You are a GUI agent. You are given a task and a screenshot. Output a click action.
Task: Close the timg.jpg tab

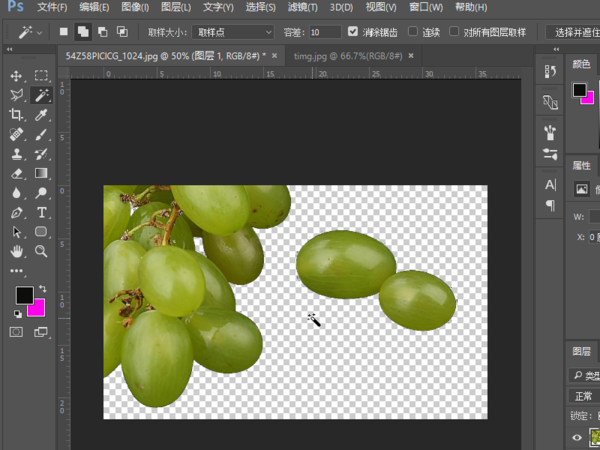click(411, 56)
